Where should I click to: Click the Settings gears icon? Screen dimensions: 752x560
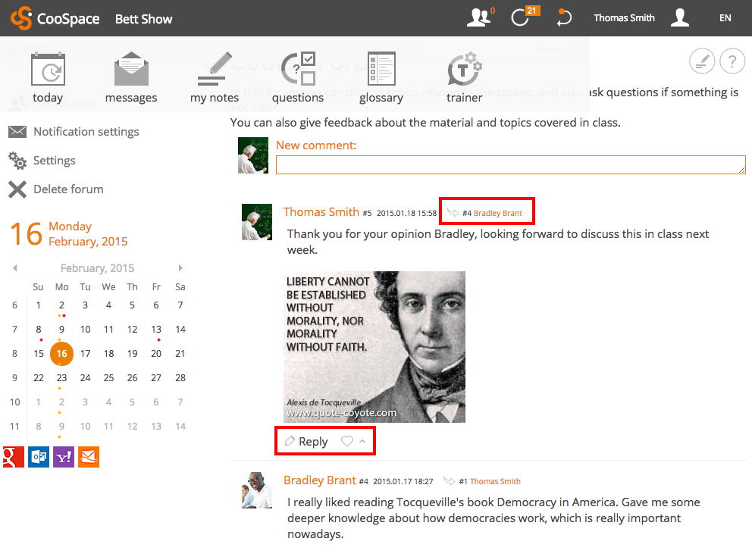click(17, 161)
